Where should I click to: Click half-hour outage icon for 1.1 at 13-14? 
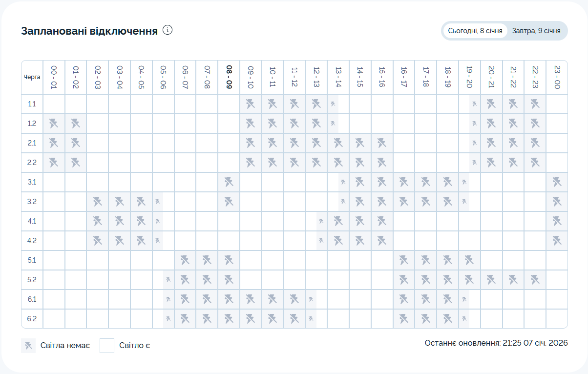coord(333,104)
